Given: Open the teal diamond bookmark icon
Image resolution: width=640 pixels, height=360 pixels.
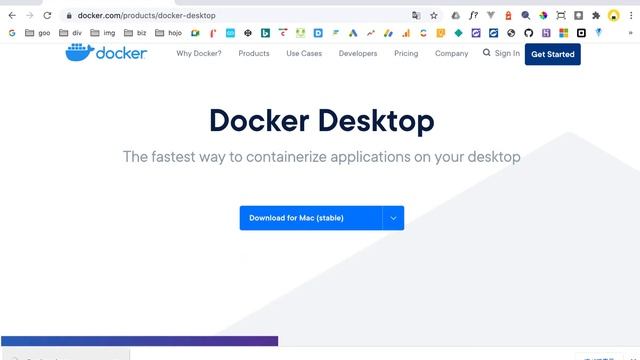Looking at the screenshot, I should tap(458, 33).
